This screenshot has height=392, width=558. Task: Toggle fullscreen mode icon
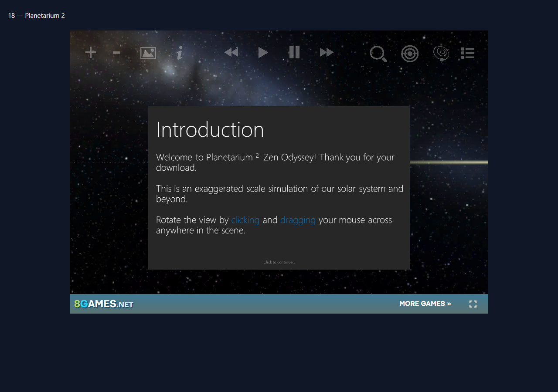pos(473,304)
